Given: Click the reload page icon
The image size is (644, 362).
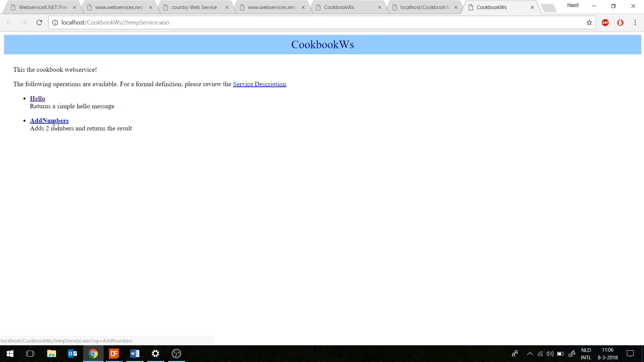Looking at the screenshot, I should point(39,22).
